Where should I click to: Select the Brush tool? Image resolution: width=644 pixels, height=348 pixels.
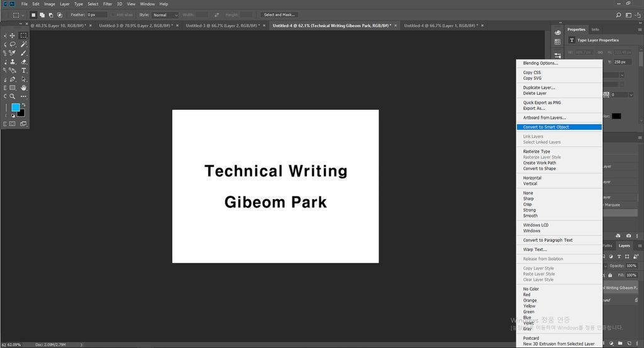(23, 53)
